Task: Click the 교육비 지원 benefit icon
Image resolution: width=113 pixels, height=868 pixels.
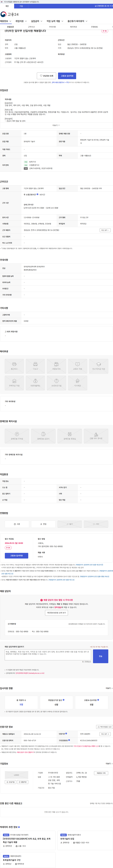Action: pyautogui.click(x=78, y=366)
